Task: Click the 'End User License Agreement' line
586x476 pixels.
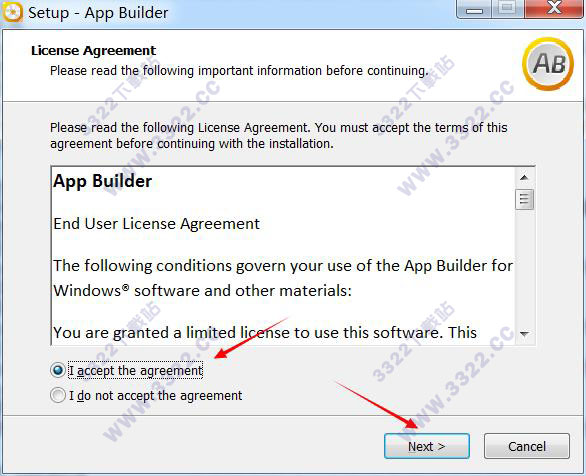Action: pyautogui.click(x=156, y=224)
